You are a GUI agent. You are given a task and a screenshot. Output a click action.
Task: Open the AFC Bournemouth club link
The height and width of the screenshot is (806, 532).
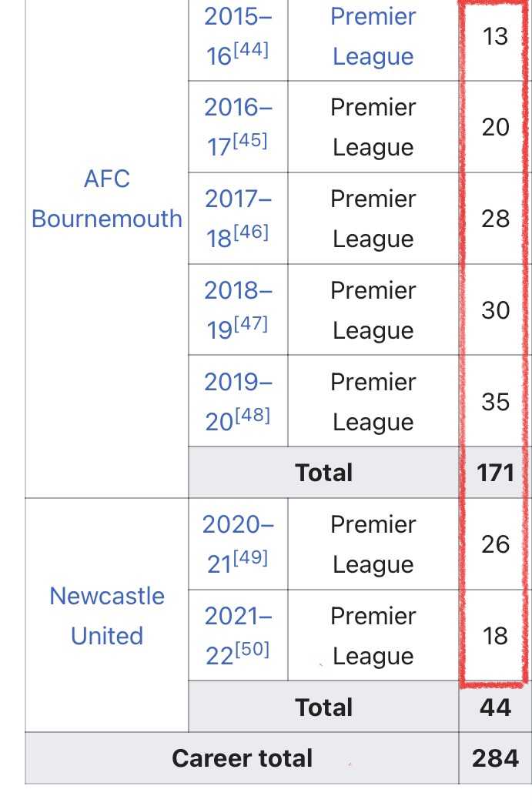[x=107, y=199]
